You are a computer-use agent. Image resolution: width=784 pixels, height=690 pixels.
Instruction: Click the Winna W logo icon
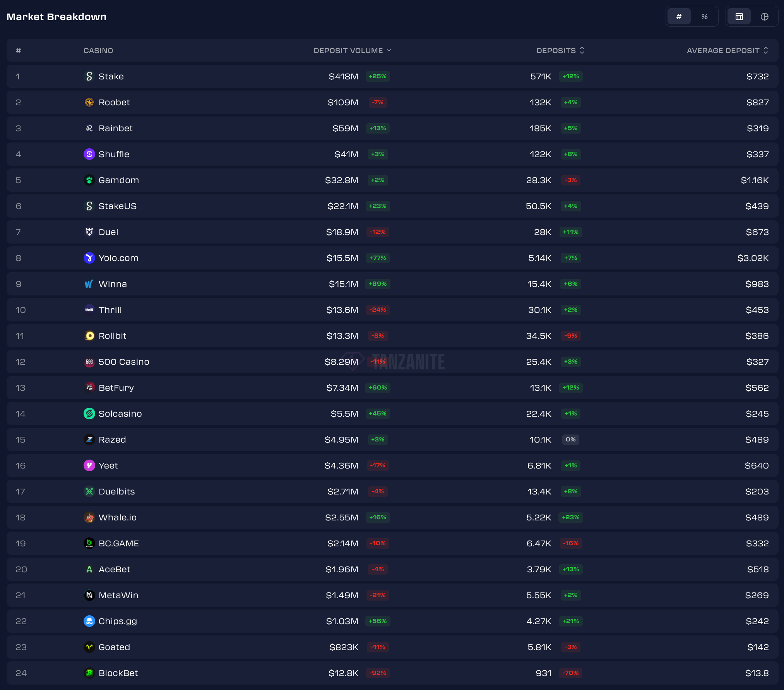pyautogui.click(x=89, y=284)
